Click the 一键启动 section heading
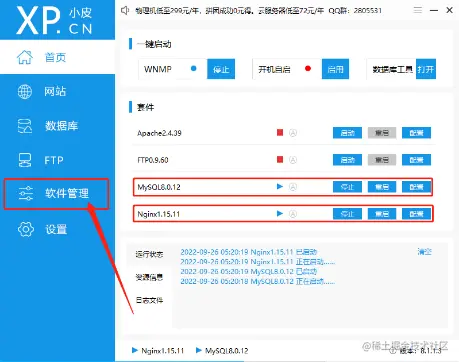Viewport: 459px width, 362px height. pyautogui.click(x=154, y=44)
